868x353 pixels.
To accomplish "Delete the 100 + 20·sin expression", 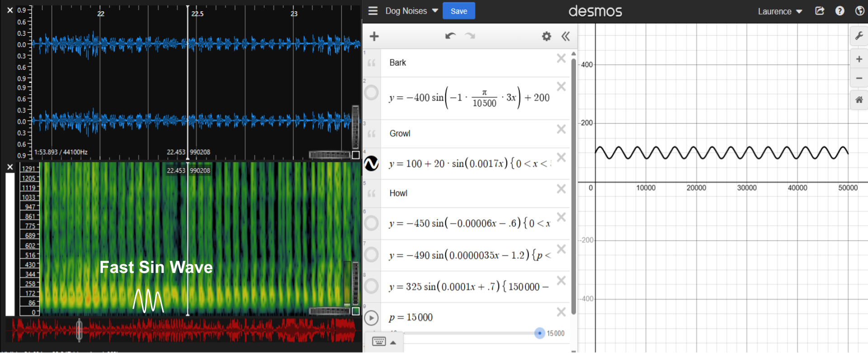I will tap(561, 157).
